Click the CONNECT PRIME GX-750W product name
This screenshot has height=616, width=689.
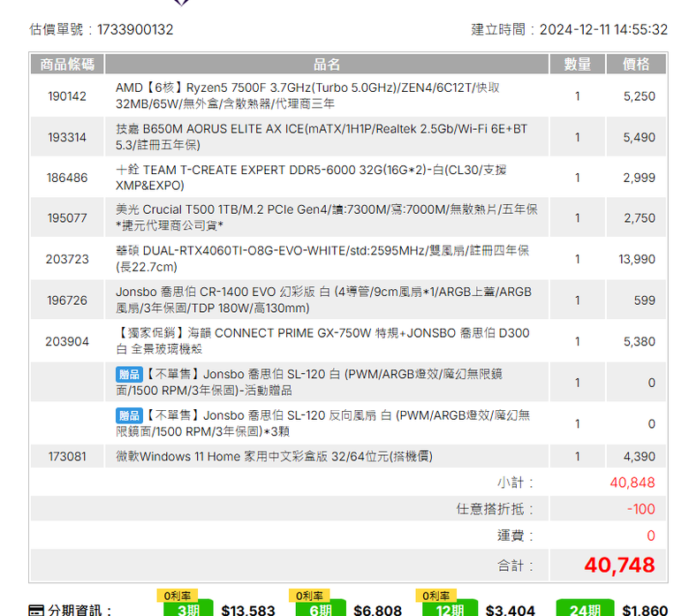click(322, 342)
